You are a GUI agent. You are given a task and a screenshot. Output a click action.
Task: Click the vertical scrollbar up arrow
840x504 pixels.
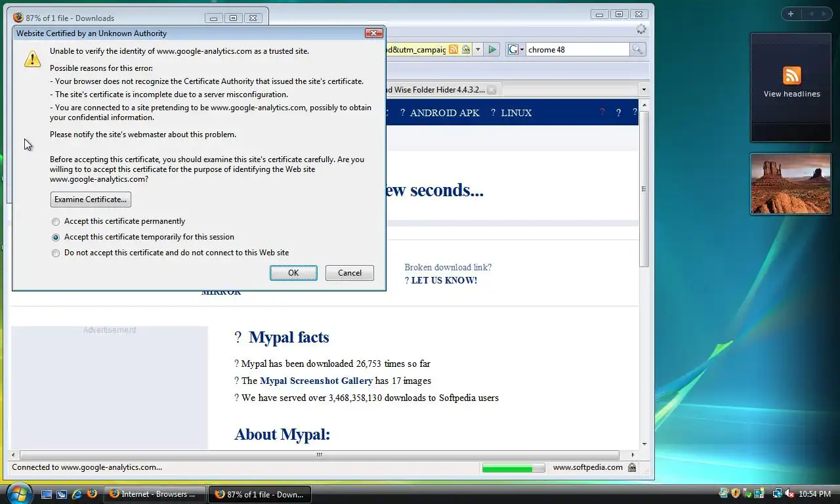[x=644, y=105]
